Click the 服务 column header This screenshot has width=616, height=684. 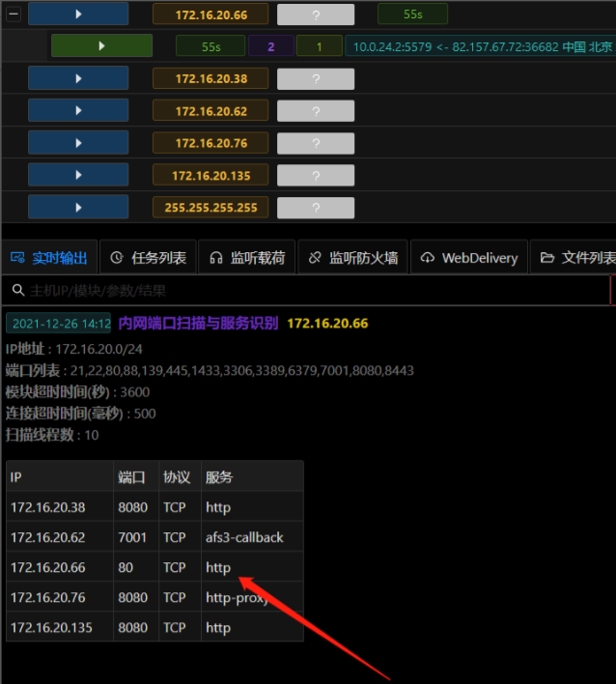252,476
